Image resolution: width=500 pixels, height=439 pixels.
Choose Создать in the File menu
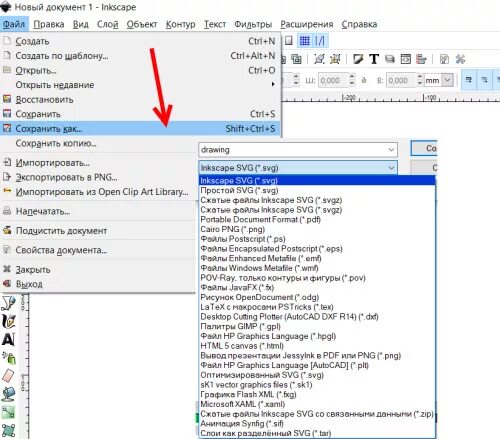140,41
